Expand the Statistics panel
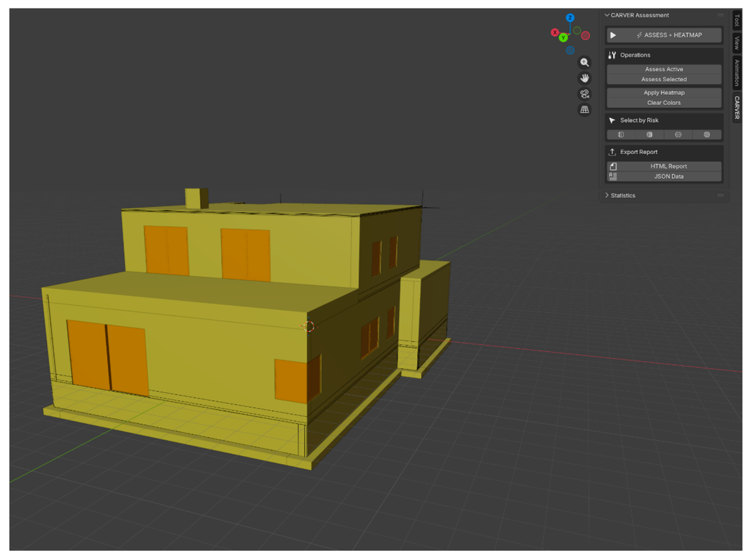Viewport: 754px width, 560px height. coord(607,195)
